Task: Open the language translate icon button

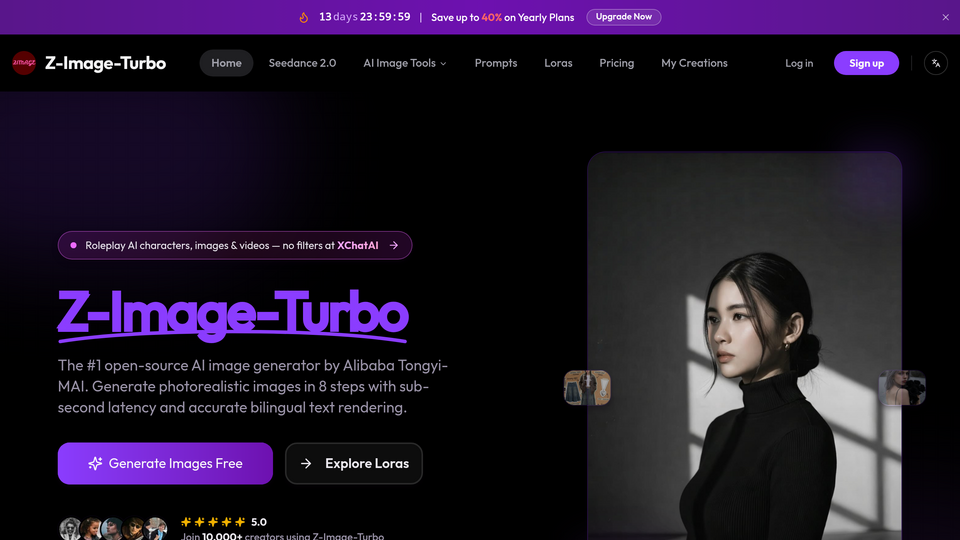Action: point(936,63)
